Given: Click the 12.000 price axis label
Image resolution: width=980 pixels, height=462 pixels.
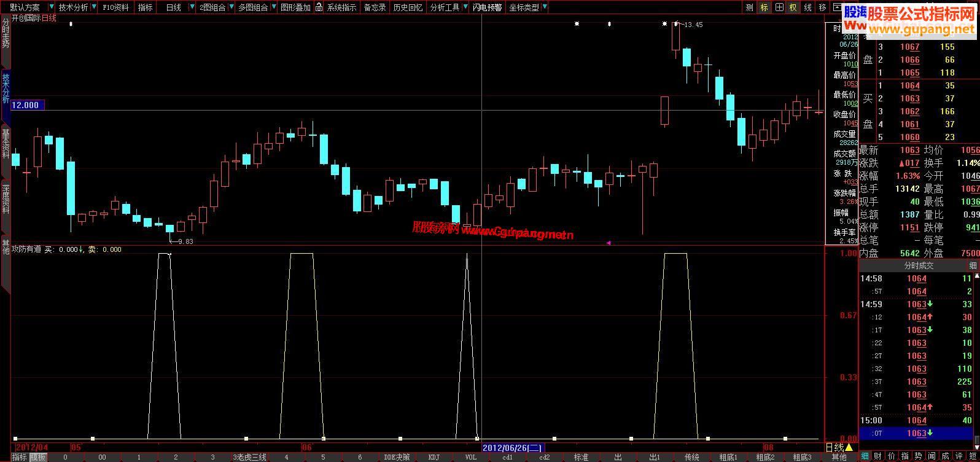Looking at the screenshot, I should (x=28, y=105).
